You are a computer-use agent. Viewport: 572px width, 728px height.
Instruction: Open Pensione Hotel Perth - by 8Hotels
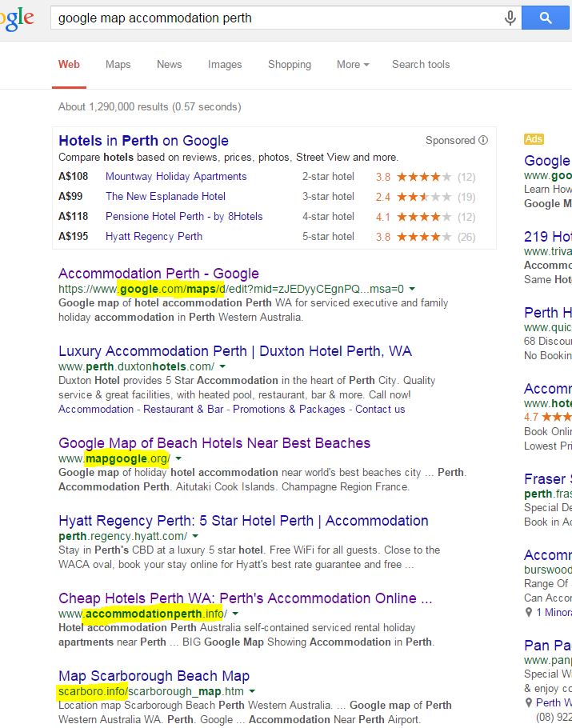click(184, 216)
